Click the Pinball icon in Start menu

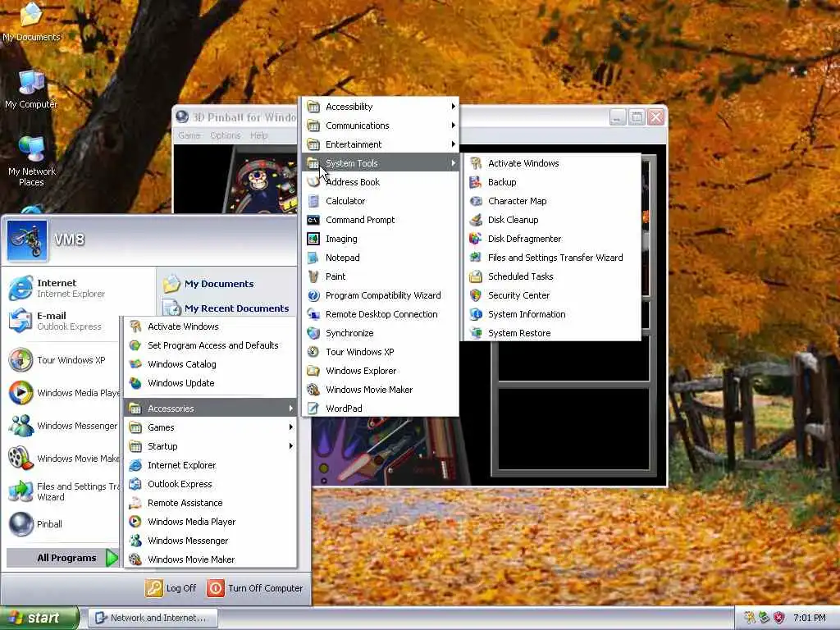point(21,524)
